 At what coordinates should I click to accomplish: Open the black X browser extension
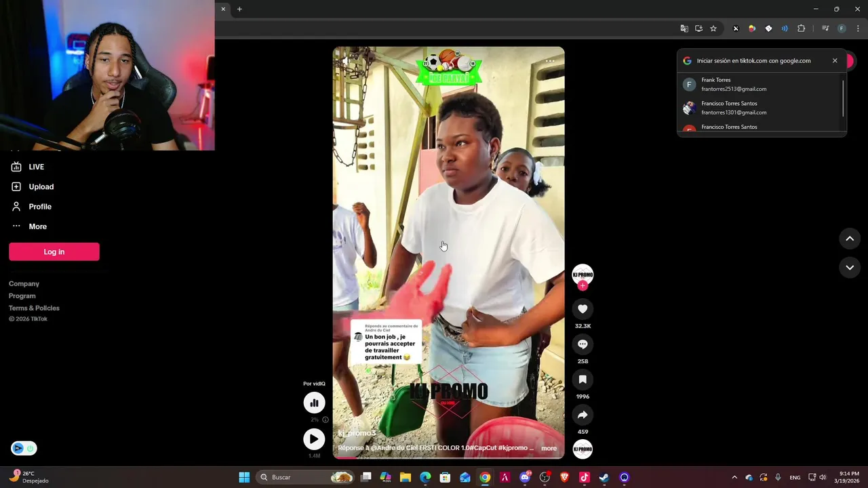click(x=736, y=28)
